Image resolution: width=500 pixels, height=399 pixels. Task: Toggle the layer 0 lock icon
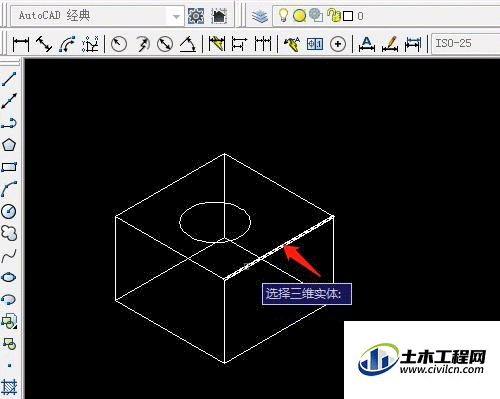click(333, 15)
